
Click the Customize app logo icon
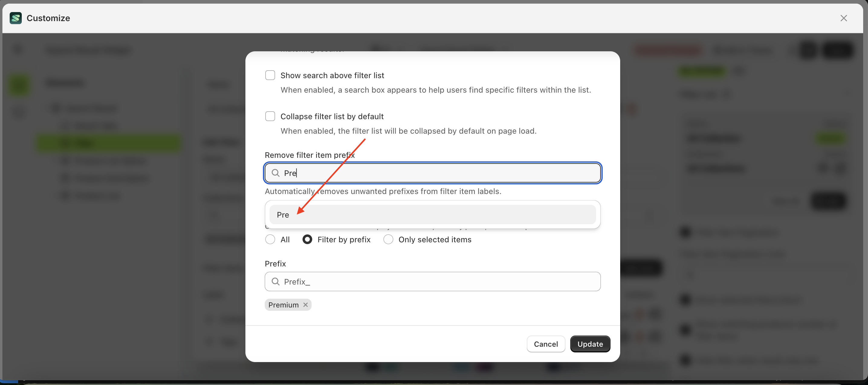coord(15,18)
